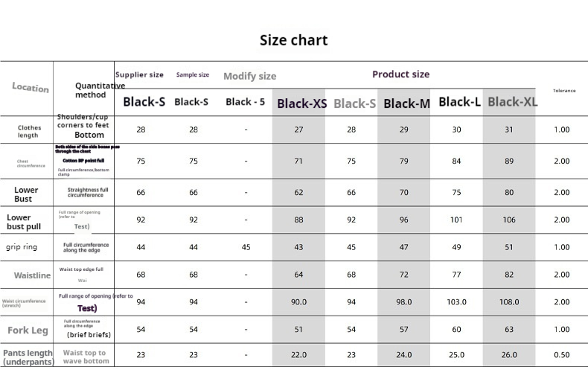Click the Sample size heading
Image resolution: width=588 pixels, height=387 pixels.
pos(193,74)
